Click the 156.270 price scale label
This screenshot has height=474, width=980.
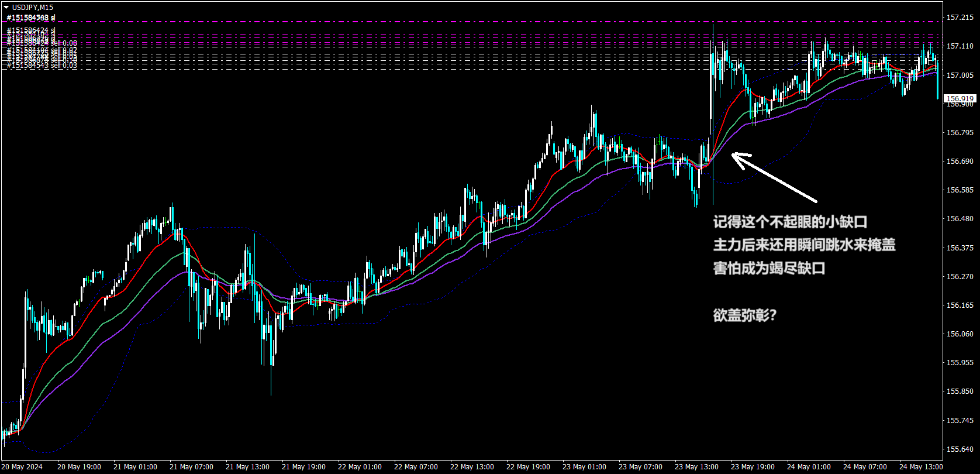(x=959, y=277)
